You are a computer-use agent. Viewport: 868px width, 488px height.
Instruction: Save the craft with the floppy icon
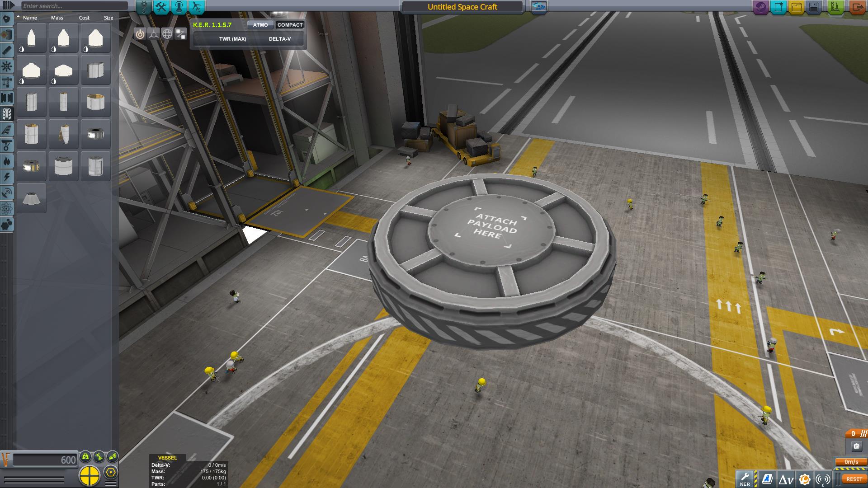(x=814, y=7)
